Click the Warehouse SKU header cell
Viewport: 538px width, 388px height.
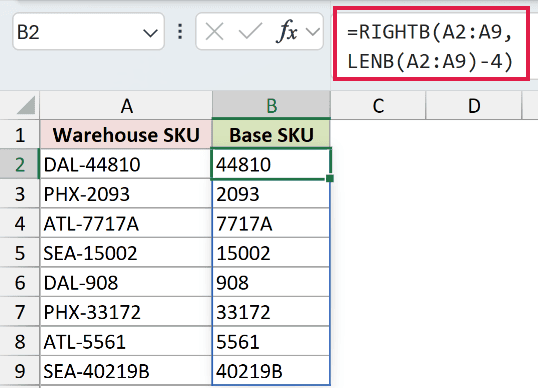tap(126, 134)
